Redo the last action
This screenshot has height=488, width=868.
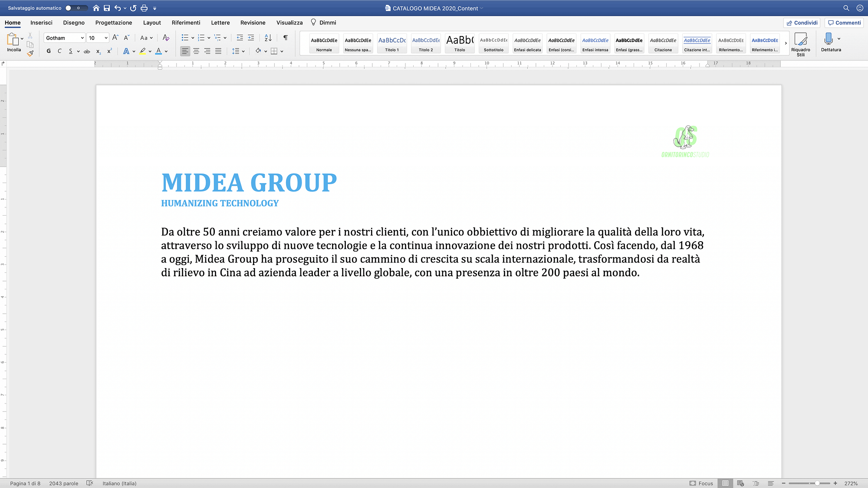[133, 8]
